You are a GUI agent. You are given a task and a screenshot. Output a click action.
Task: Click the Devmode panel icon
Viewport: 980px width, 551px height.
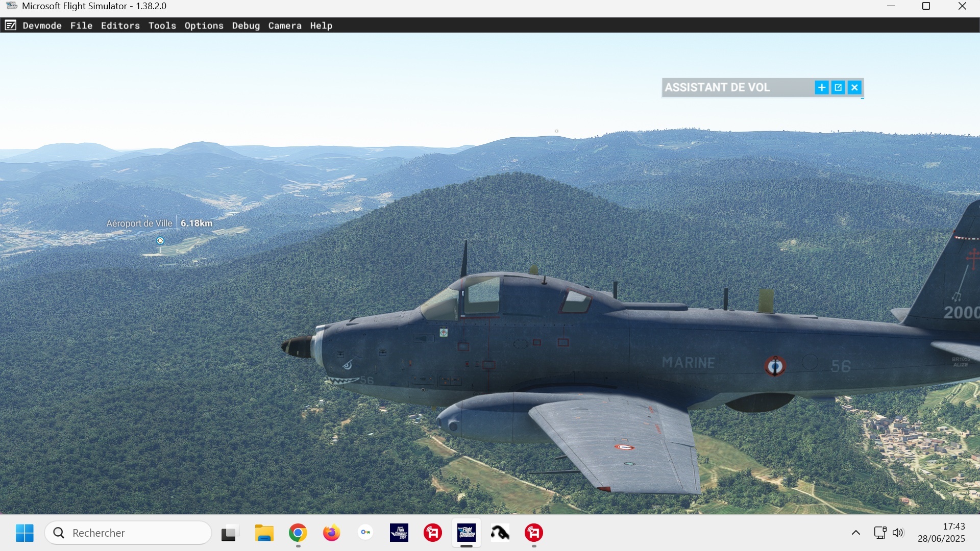10,26
